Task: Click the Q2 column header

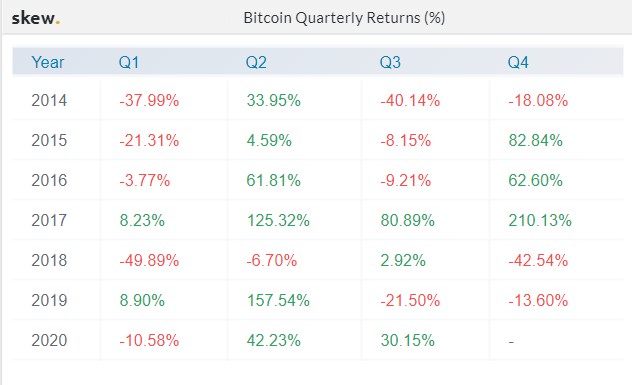Action: (x=256, y=62)
